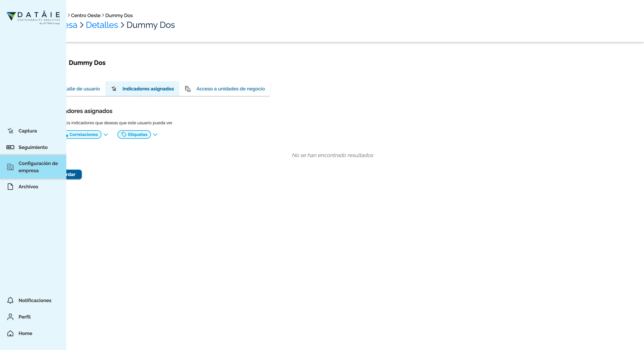Click the Seguimiento progress bar icon
This screenshot has height=350, width=644.
(x=10, y=147)
